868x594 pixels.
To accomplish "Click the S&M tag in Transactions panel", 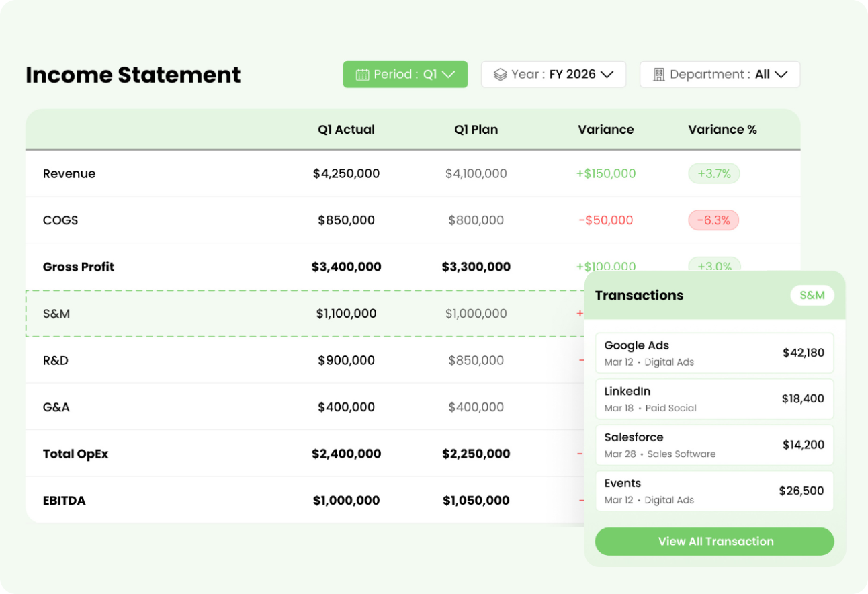I will (x=812, y=295).
